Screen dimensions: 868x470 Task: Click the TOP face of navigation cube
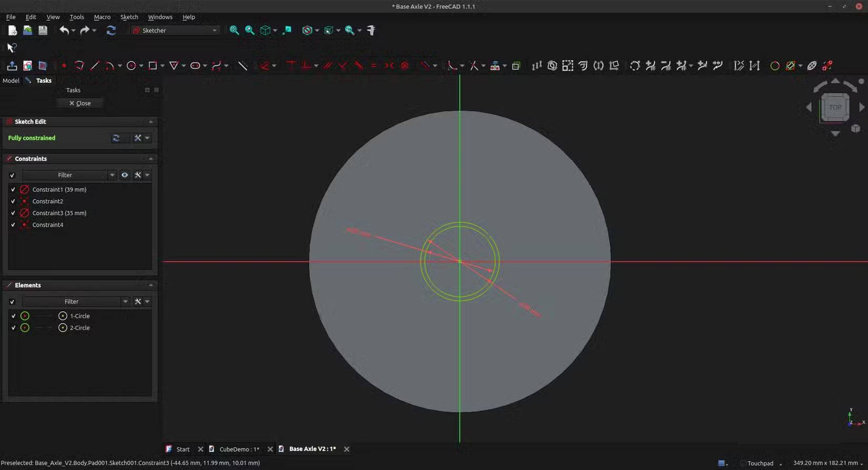[x=835, y=107]
